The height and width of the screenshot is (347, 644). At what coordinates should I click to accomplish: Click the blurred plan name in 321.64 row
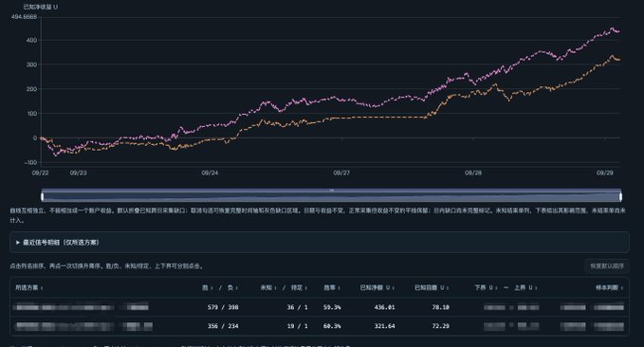(x=83, y=326)
